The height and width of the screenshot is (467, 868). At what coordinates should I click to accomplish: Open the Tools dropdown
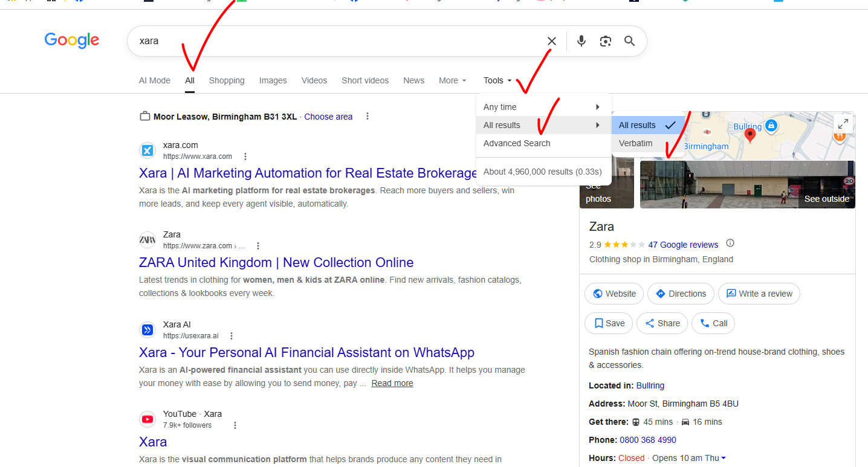[497, 80]
